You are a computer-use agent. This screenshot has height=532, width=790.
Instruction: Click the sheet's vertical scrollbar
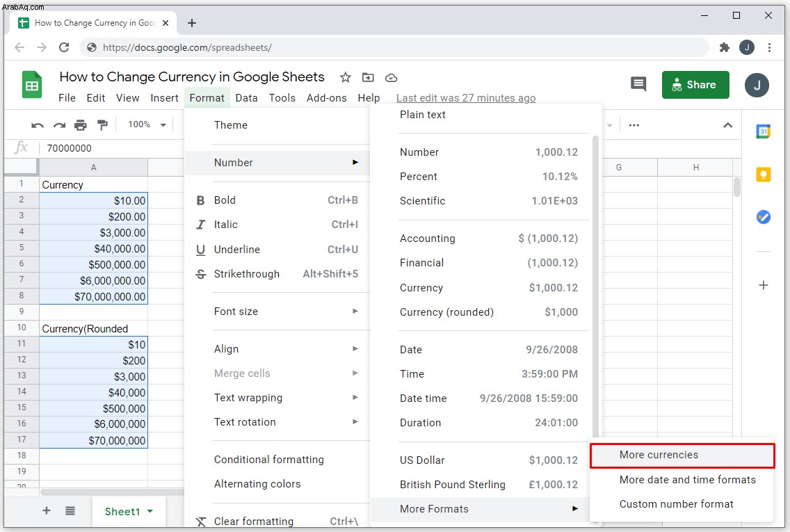pyautogui.click(x=737, y=187)
